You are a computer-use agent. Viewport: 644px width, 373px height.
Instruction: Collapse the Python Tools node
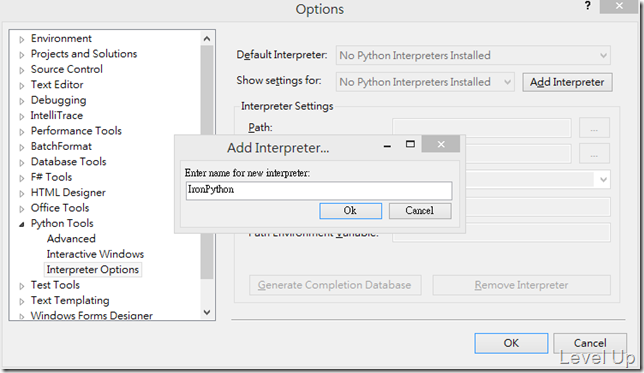(x=22, y=224)
